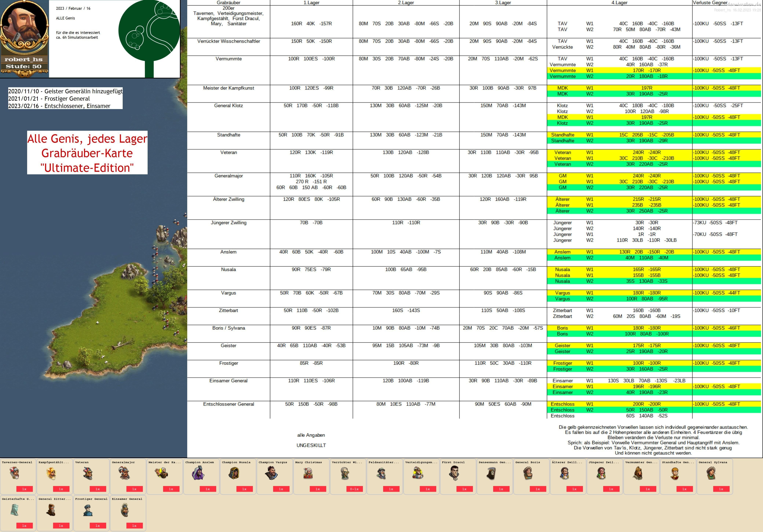
Task: Select the Sensenmann General skull icon
Action: point(491,473)
